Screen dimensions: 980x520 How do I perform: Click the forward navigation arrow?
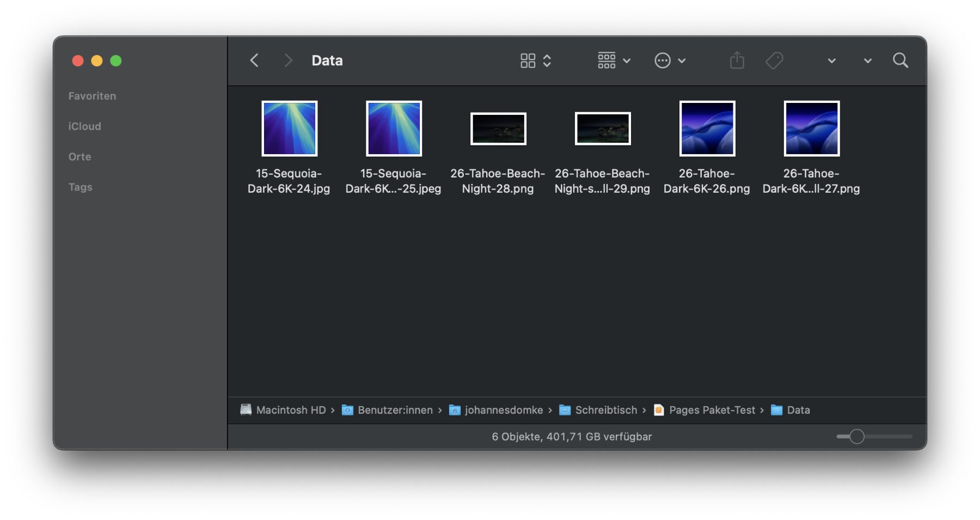[288, 60]
